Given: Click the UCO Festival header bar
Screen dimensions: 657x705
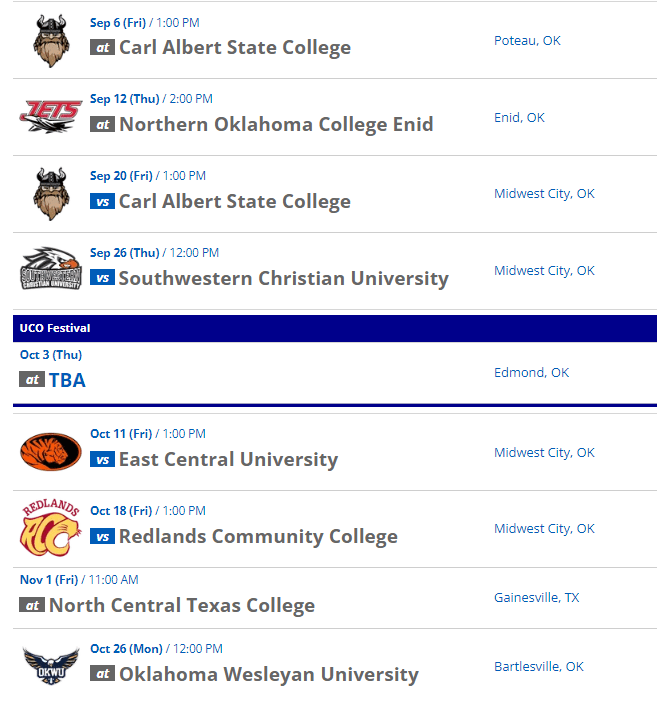Looking at the screenshot, I should (334, 328).
